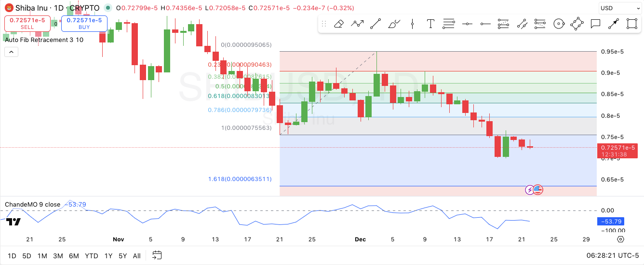Select the Text tool
This screenshot has height=265, width=644.
point(430,24)
